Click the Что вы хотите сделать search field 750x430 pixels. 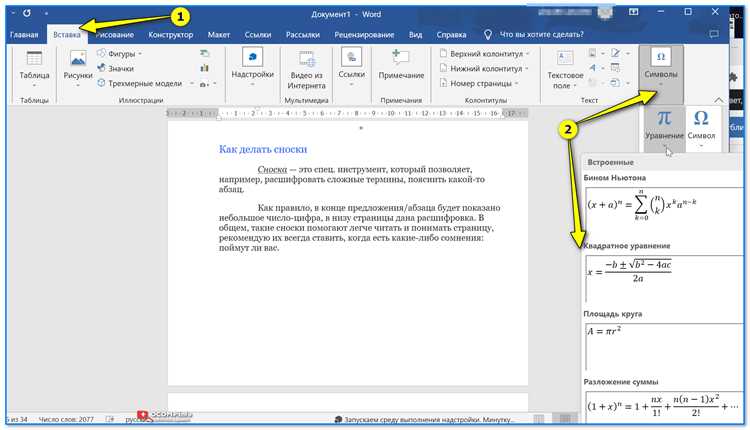click(x=541, y=34)
